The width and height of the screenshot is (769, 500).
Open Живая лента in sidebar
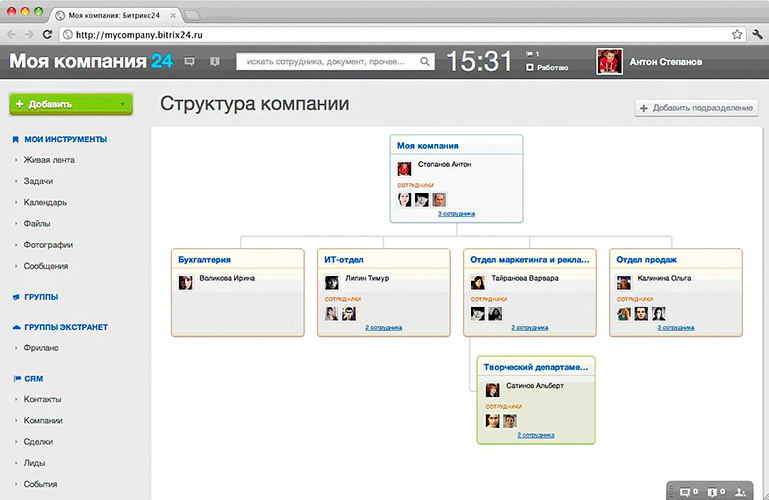(49, 160)
